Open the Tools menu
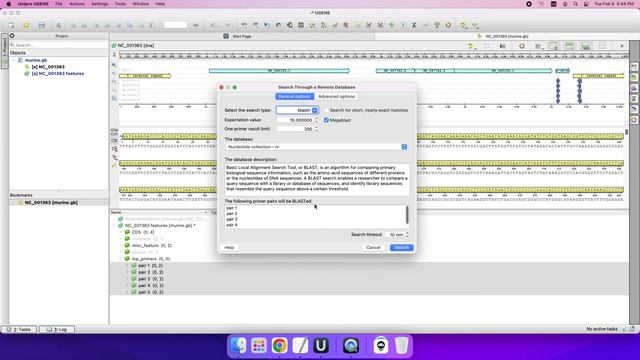This screenshot has height=360, width=640. point(120,4)
